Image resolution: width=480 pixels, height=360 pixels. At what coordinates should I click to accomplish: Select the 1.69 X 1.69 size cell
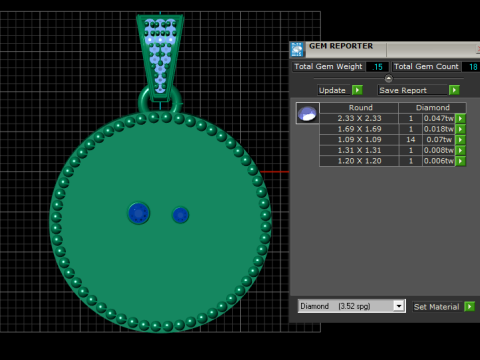[359, 129]
